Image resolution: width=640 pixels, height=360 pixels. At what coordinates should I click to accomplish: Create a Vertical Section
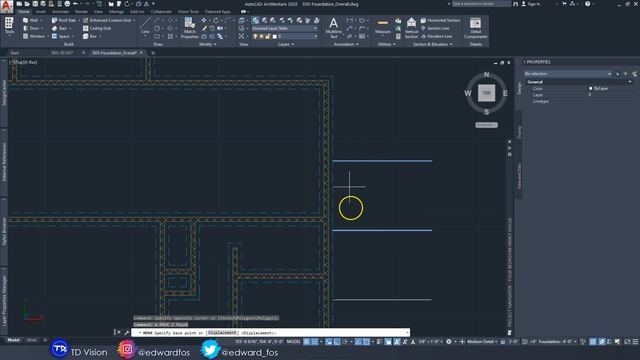click(411, 28)
